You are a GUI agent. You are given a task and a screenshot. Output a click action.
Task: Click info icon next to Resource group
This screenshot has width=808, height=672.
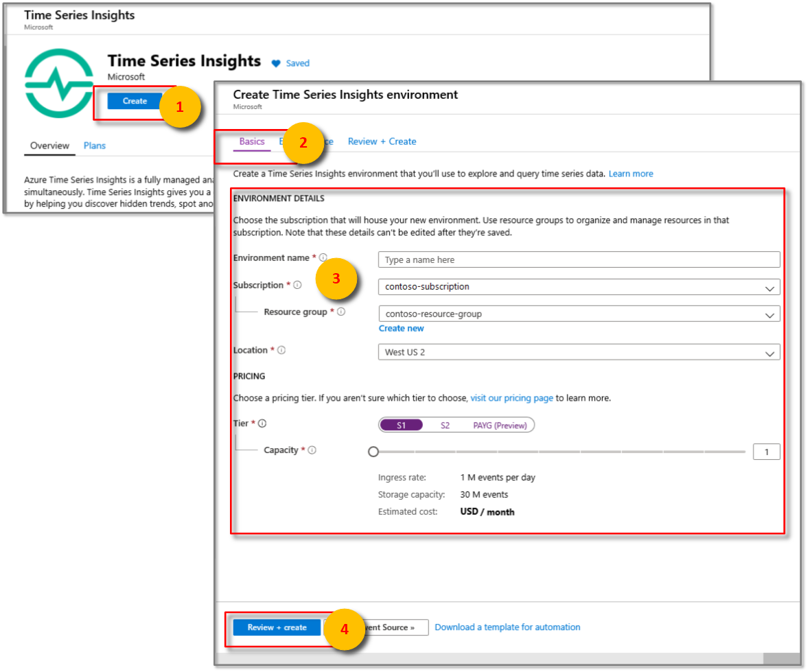pos(341,312)
